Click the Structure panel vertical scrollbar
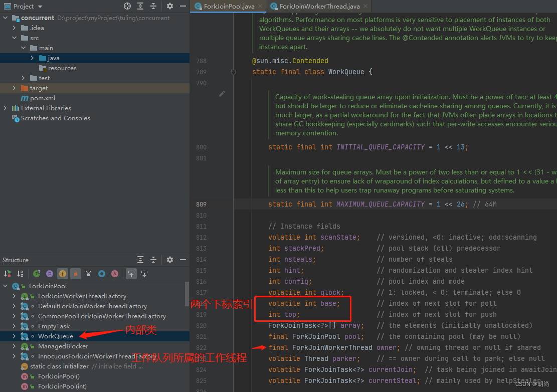The image size is (557, 392). [x=187, y=294]
